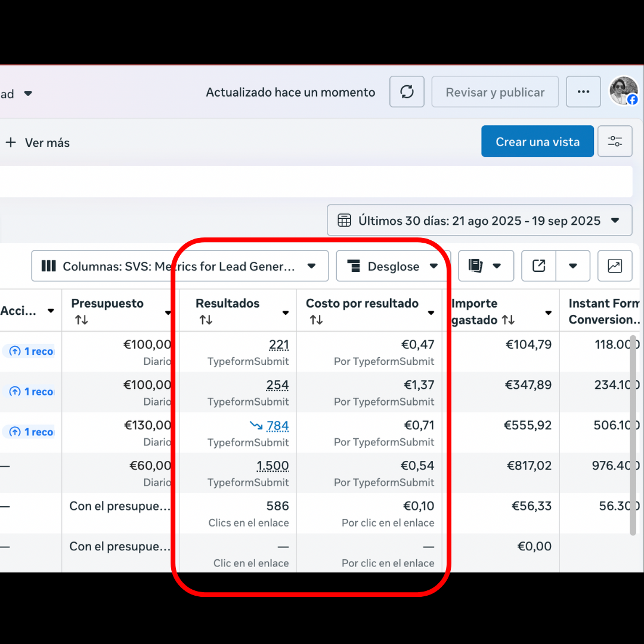Viewport: 644px width, 644px height.
Task: Open the Desglose dropdown
Action: pyautogui.click(x=434, y=266)
